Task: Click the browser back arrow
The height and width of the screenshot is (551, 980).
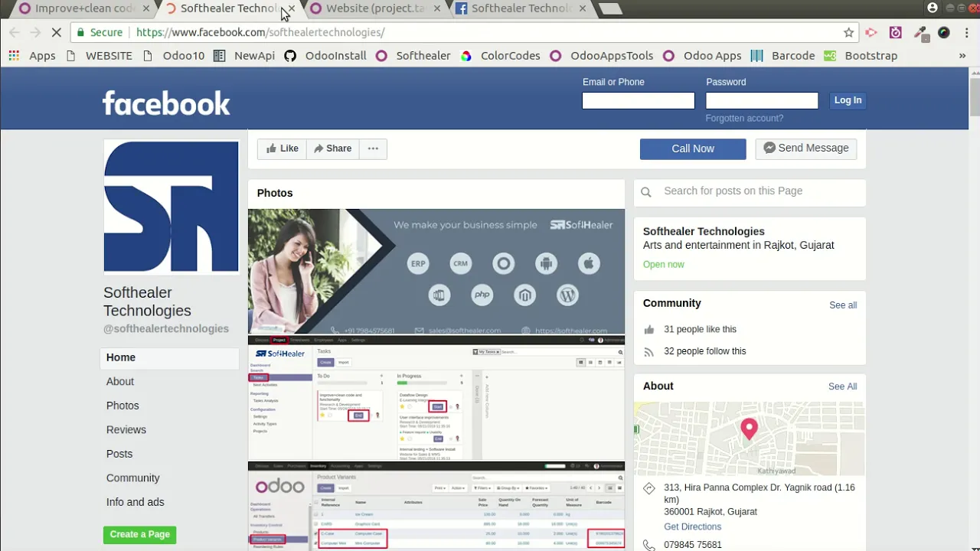Action: point(15,32)
